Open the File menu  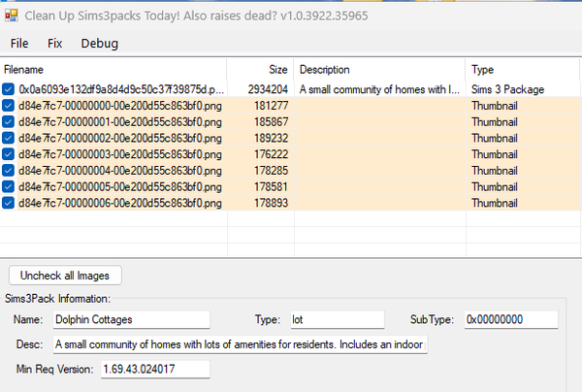(19, 44)
